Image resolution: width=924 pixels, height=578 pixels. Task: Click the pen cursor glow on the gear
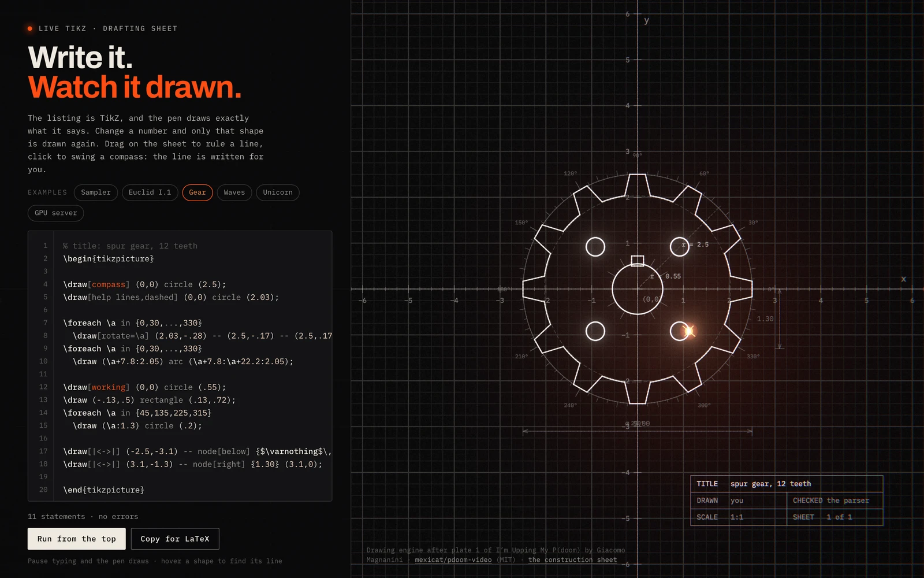coord(689,331)
